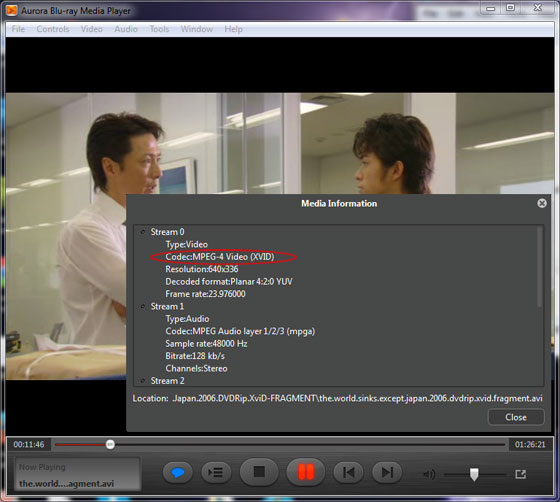The width and height of the screenshot is (560, 502).
Task: Open the playlist button
Action: click(216, 473)
